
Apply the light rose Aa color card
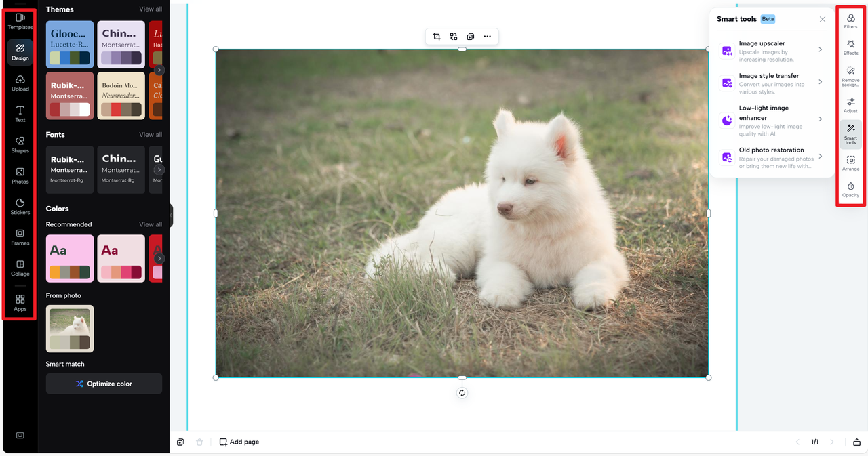point(121,258)
